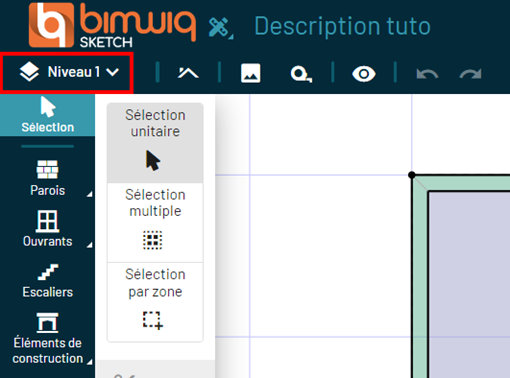510x378 pixels.
Task: Expand the Ouvrants submenu triangle
Action: click(89, 245)
